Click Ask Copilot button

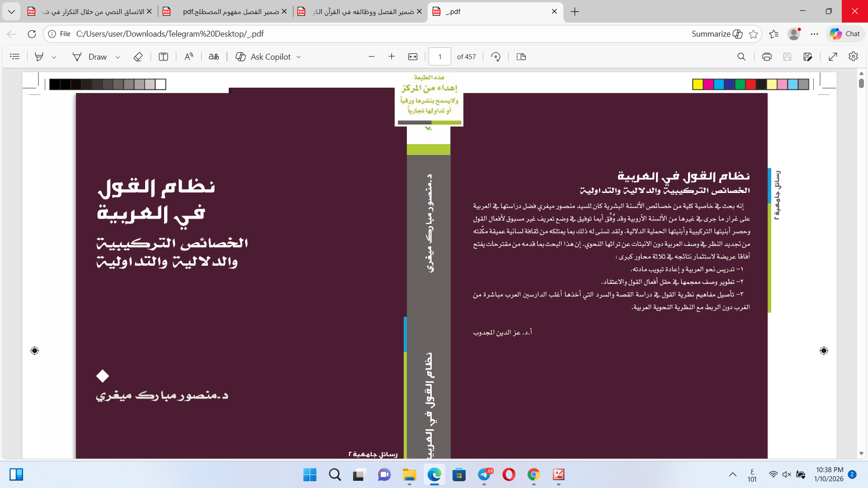[264, 56]
